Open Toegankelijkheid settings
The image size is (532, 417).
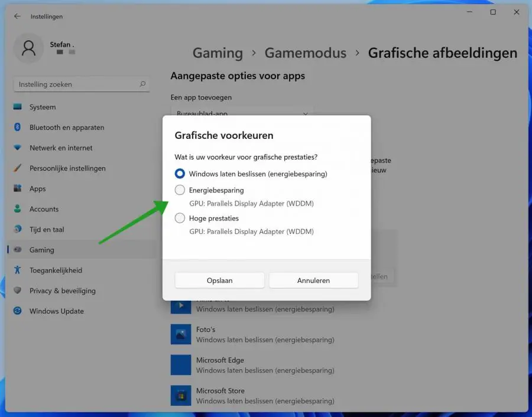(82, 270)
